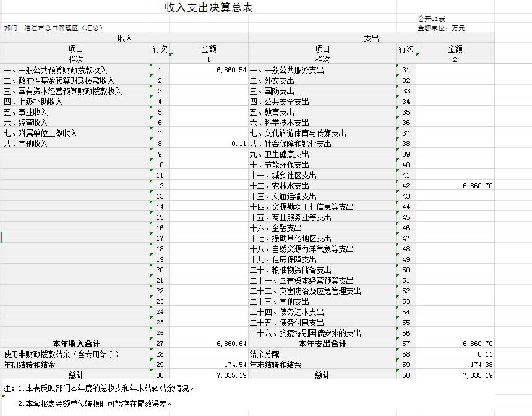Select the 本年收入合计 cell
Image resolution: width=532 pixels, height=416 pixels.
(75, 344)
